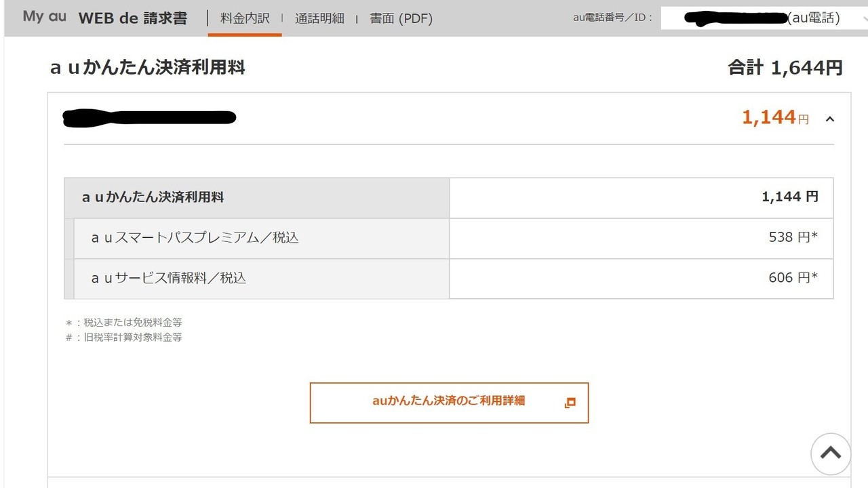868x488 pixels.
Task: Click the 1,144円 orange amount
Action: [x=776, y=118]
